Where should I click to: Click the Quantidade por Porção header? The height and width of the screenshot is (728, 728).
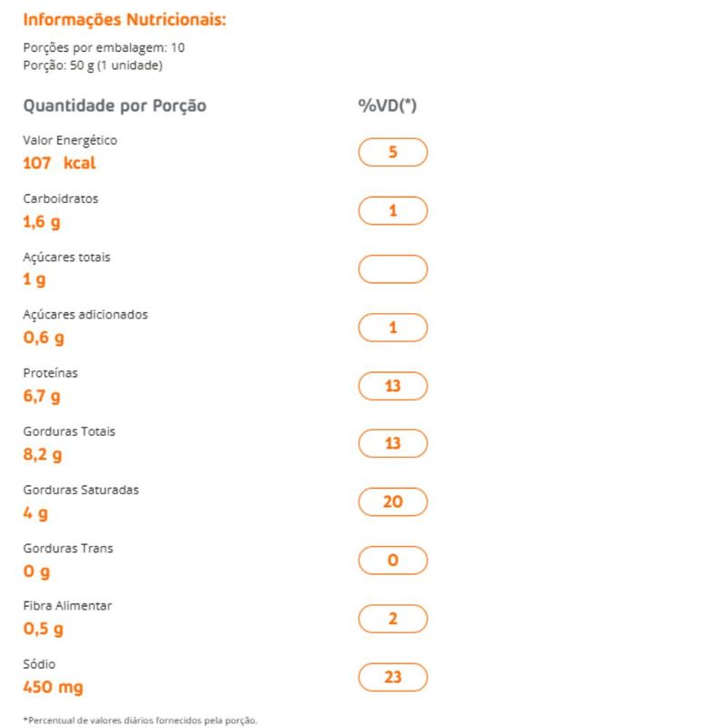115,106
